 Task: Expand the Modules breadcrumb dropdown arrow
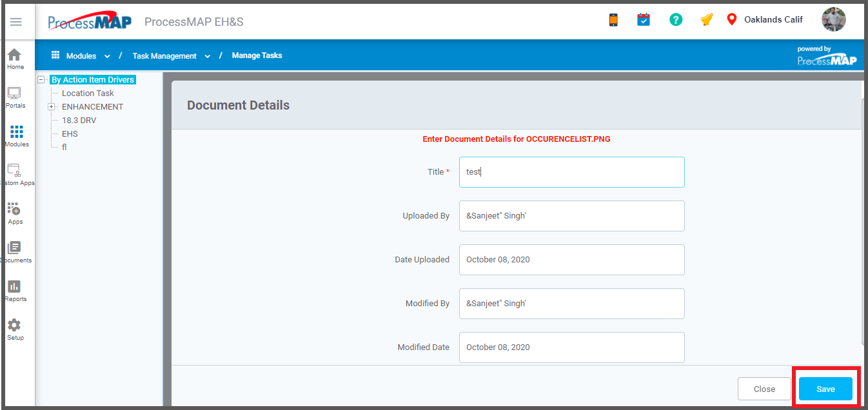point(107,56)
